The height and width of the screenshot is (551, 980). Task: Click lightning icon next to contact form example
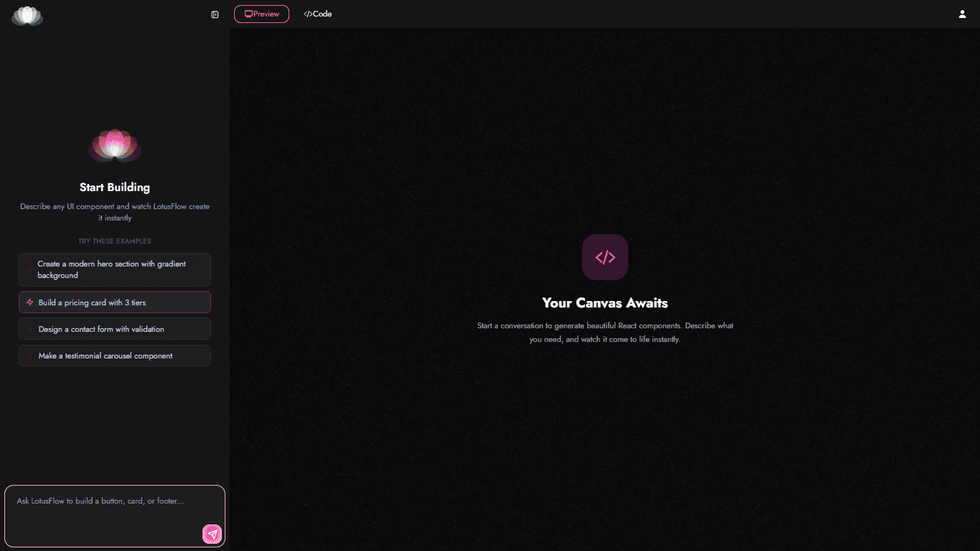pyautogui.click(x=30, y=329)
